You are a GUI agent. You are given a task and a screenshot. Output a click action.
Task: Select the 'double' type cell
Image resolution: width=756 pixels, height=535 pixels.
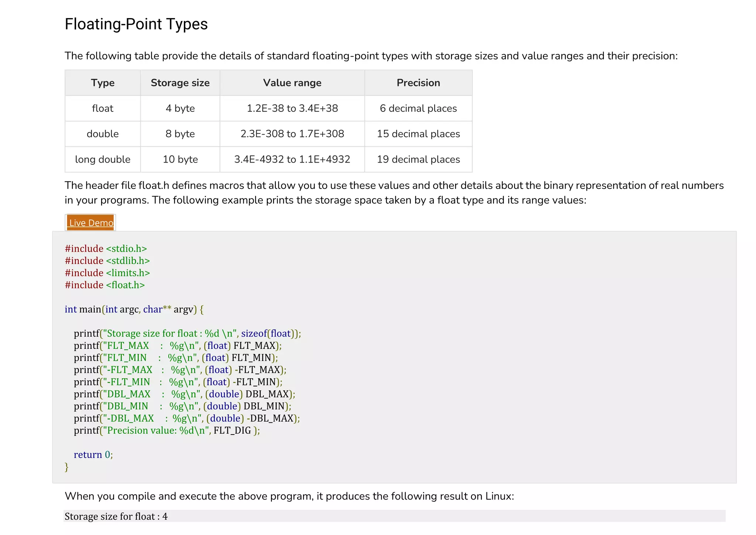coord(103,134)
